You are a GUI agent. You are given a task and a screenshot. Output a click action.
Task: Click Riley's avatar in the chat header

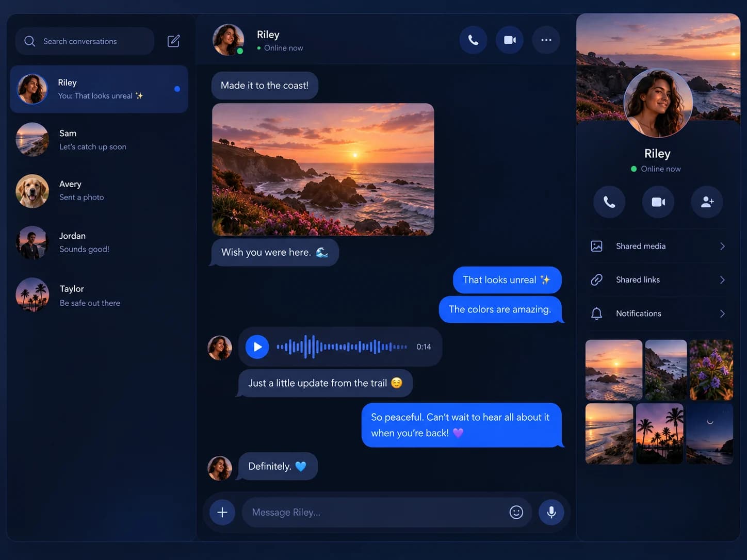click(228, 40)
